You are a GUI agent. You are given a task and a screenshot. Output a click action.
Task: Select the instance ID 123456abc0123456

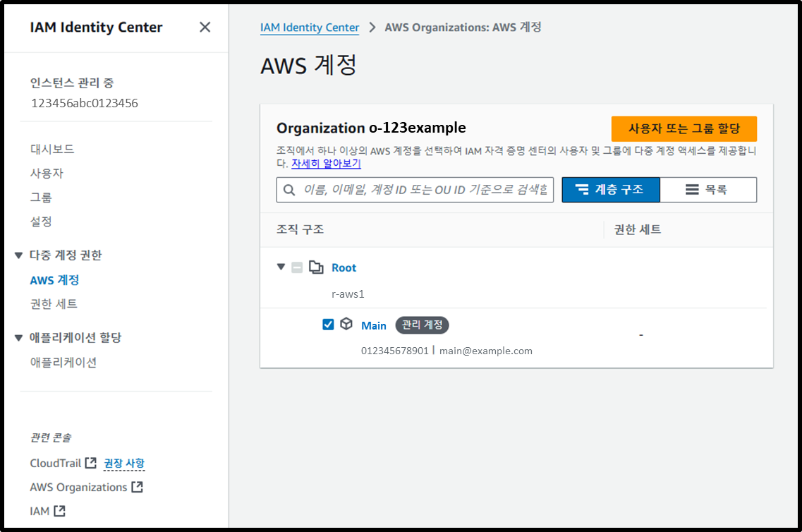click(x=85, y=103)
